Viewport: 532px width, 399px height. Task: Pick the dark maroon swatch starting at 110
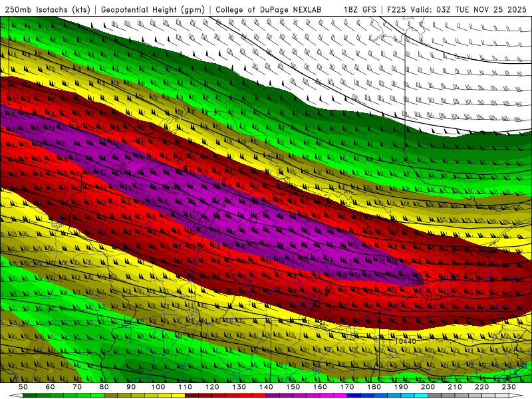[192, 395]
